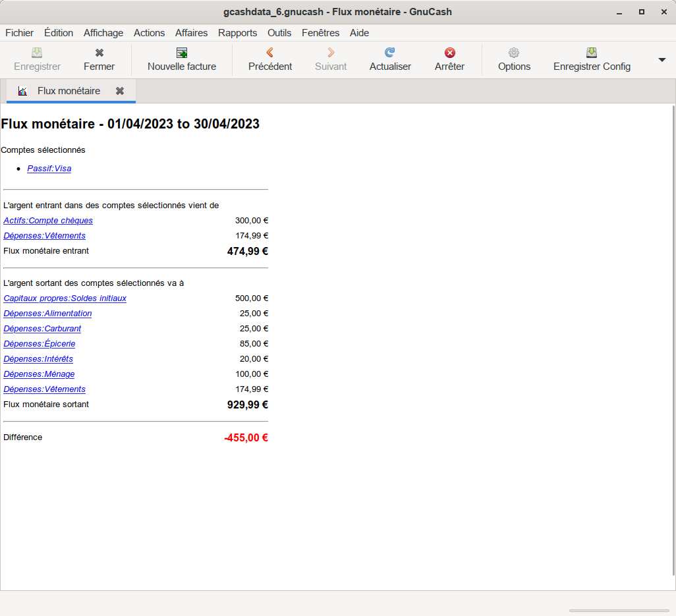
Task: Follow the Actifs:Compte chèques link
Action: click(48, 221)
